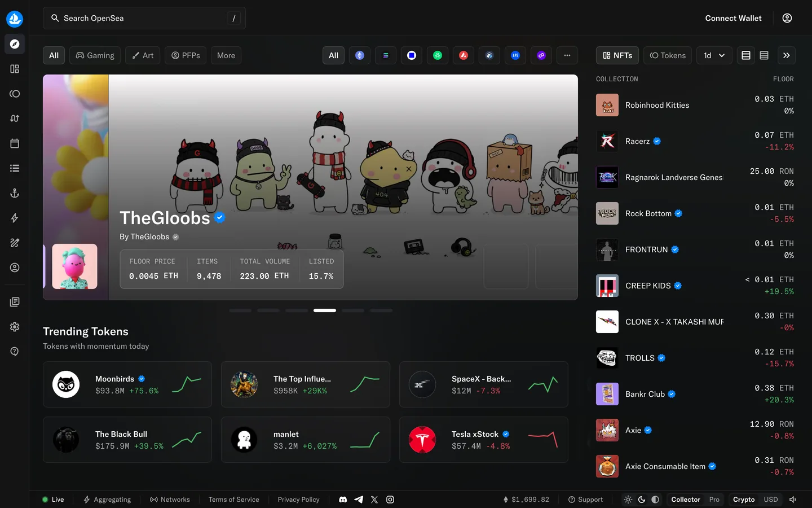This screenshot has width=812, height=508.
Task: Open the help question mark icon in sidebar
Action: click(x=15, y=352)
